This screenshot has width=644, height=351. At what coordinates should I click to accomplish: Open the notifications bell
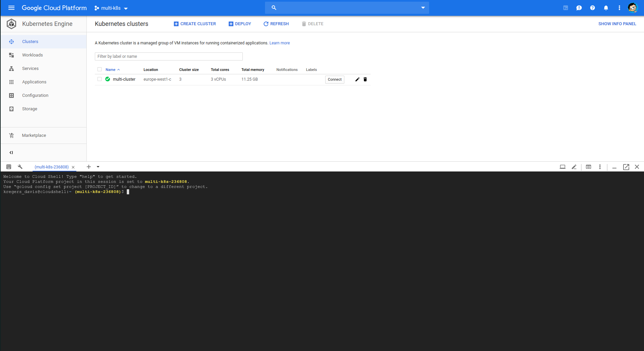pyautogui.click(x=606, y=8)
